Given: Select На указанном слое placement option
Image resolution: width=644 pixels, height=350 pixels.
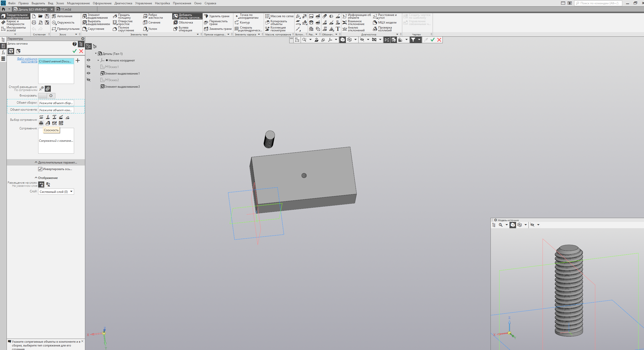Looking at the screenshot, I should click(41, 184).
